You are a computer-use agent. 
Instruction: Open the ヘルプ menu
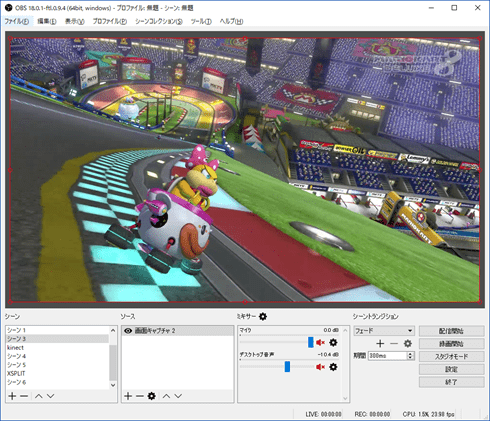[231, 21]
